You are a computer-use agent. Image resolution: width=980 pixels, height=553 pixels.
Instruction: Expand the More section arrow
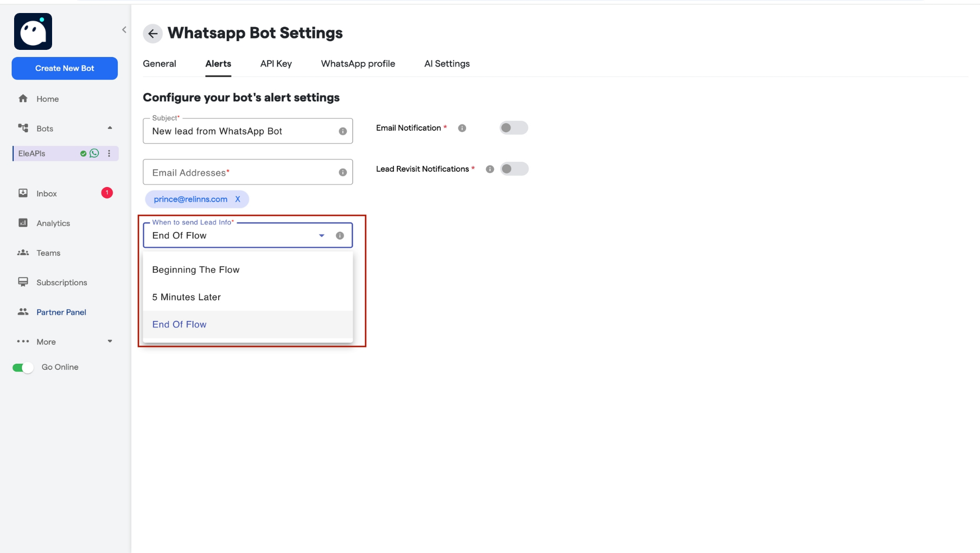110,342
